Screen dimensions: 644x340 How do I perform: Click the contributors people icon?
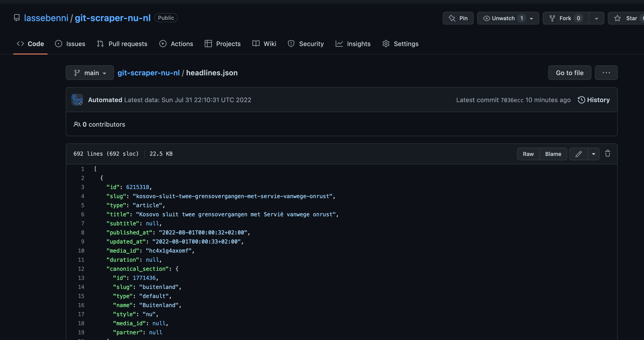click(77, 124)
